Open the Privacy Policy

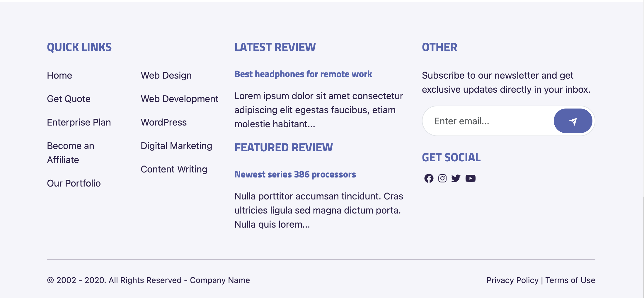tap(513, 280)
